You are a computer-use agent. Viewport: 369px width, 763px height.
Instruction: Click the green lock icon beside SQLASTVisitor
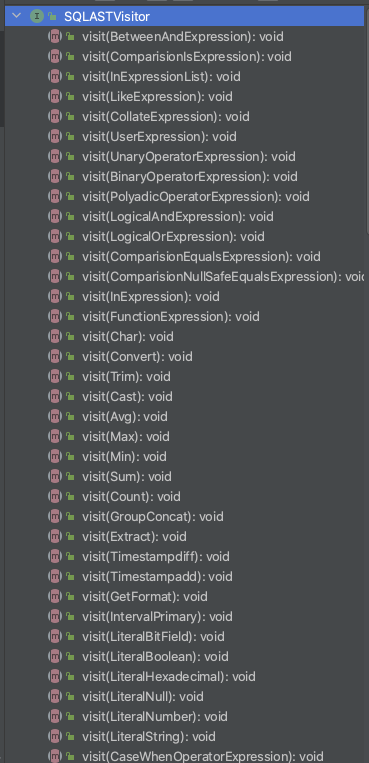click(x=52, y=17)
